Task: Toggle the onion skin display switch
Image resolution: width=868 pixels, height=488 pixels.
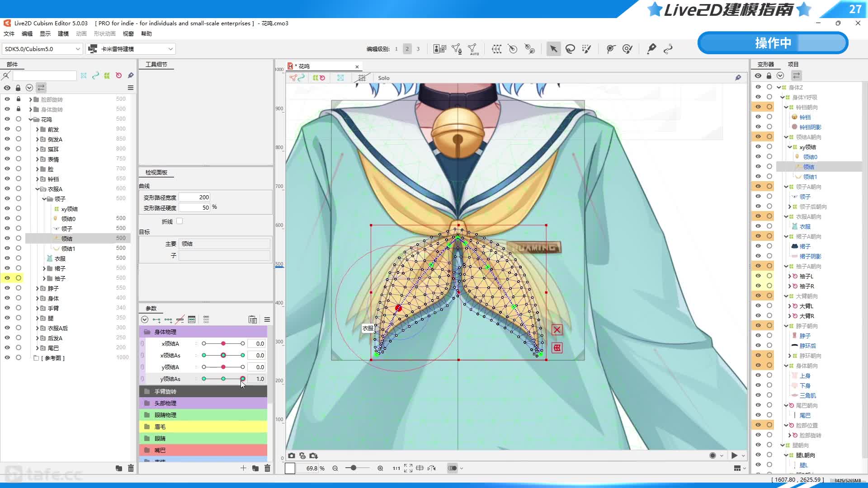Action: click(452, 468)
